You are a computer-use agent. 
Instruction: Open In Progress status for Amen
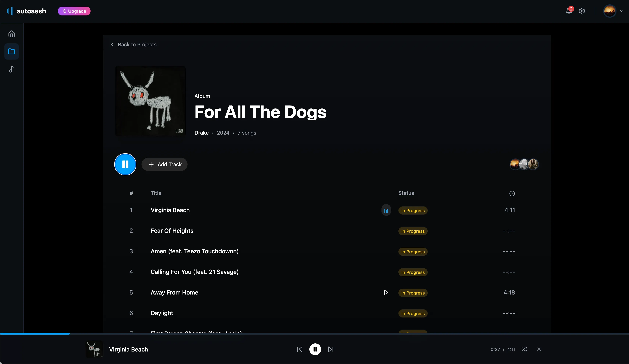point(413,251)
